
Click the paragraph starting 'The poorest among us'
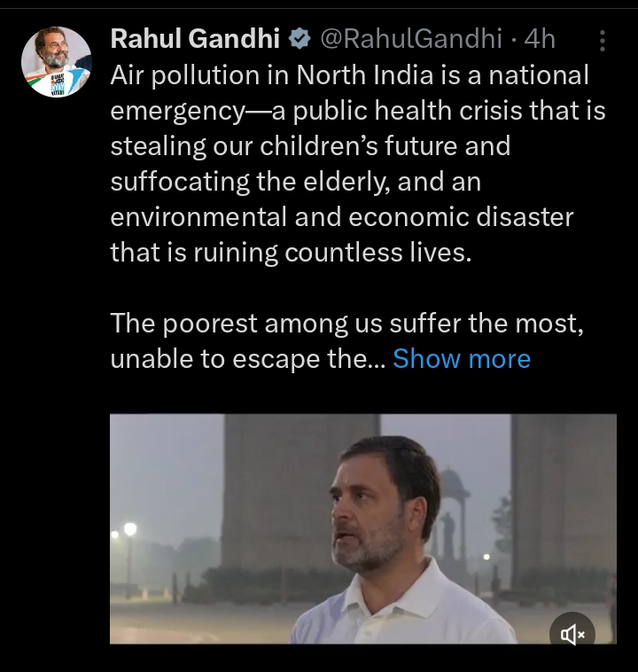point(347,340)
